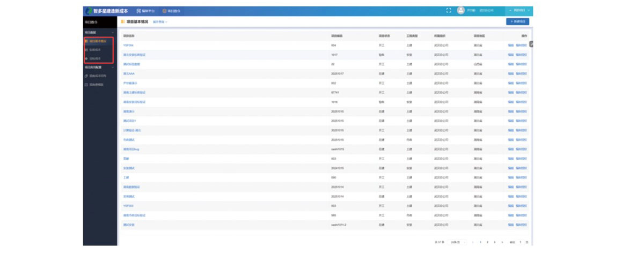Click 编辑 for project code 1017
644x254 pixels.
pyautogui.click(x=510, y=55)
